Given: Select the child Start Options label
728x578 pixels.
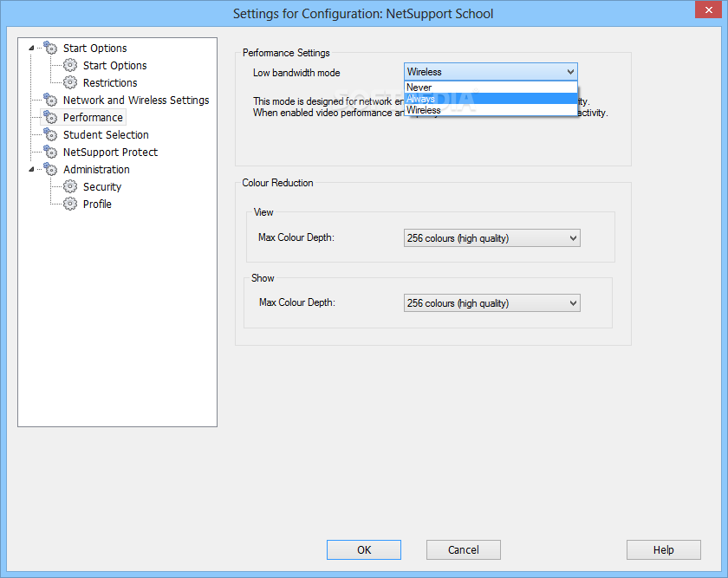Looking at the screenshot, I should click(114, 66).
